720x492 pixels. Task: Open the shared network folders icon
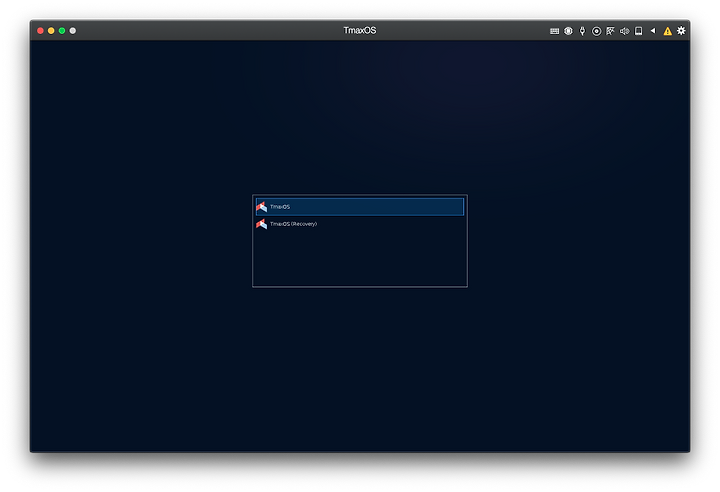(x=610, y=31)
